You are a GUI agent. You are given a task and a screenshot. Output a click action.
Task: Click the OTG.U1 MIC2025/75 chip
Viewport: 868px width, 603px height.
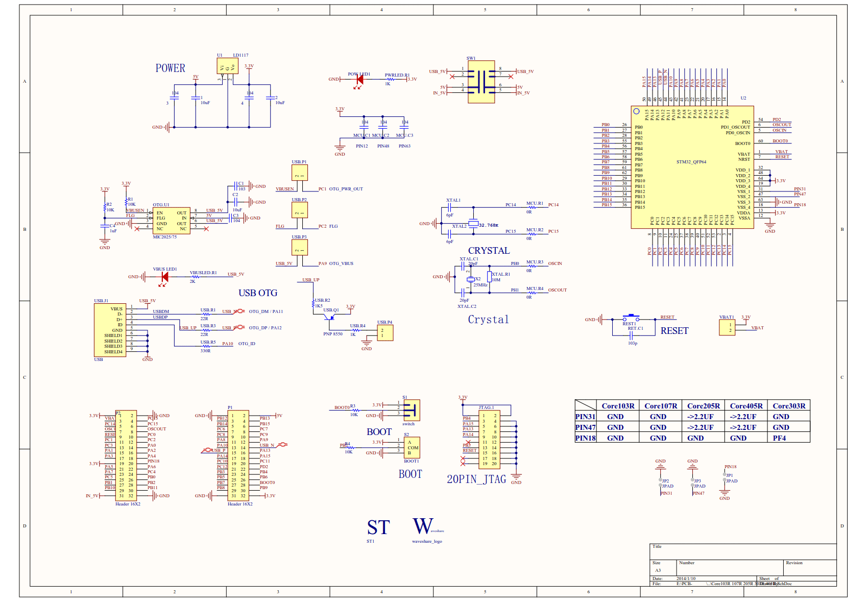(171, 221)
